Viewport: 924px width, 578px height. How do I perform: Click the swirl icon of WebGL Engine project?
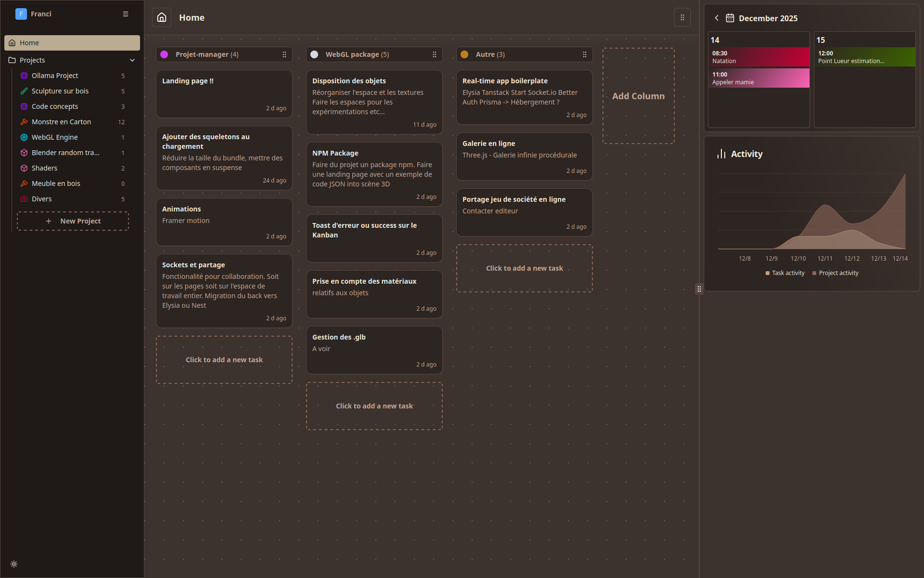(x=24, y=137)
